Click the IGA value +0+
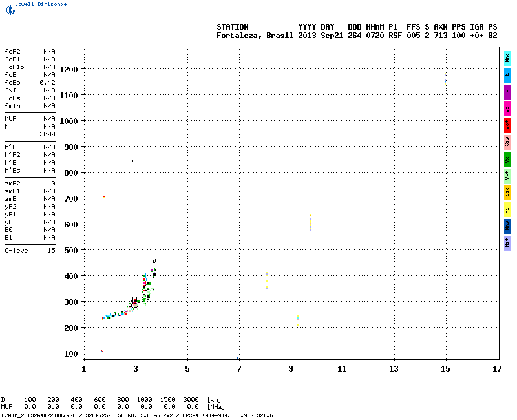The height and width of the screenshot is (420, 517). [477, 36]
